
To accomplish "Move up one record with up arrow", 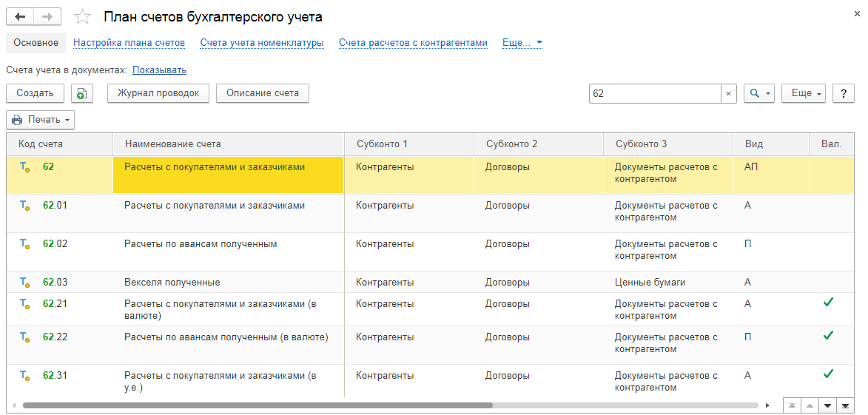I will tap(810, 405).
